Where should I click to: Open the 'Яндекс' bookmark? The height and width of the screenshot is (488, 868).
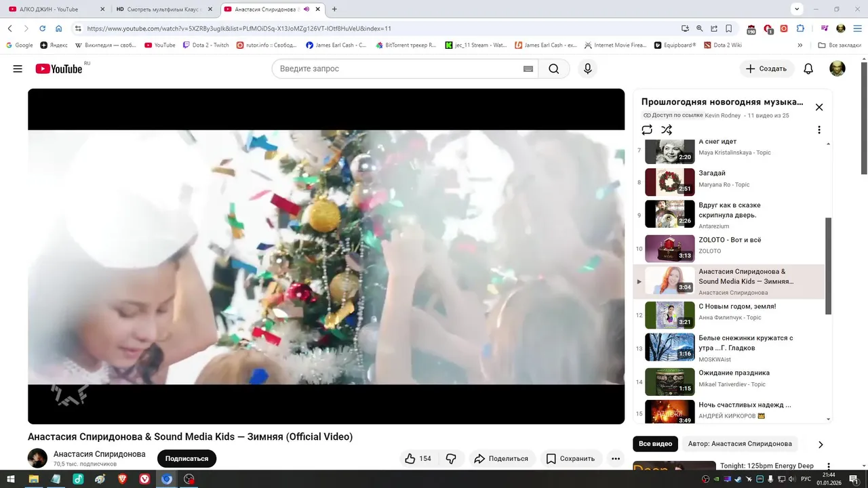pyautogui.click(x=54, y=45)
